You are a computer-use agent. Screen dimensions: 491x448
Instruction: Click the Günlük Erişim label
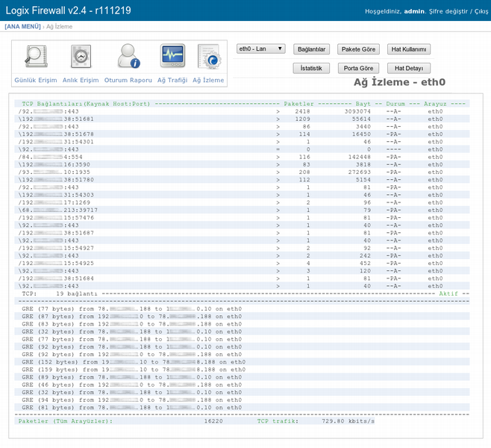tap(36, 80)
